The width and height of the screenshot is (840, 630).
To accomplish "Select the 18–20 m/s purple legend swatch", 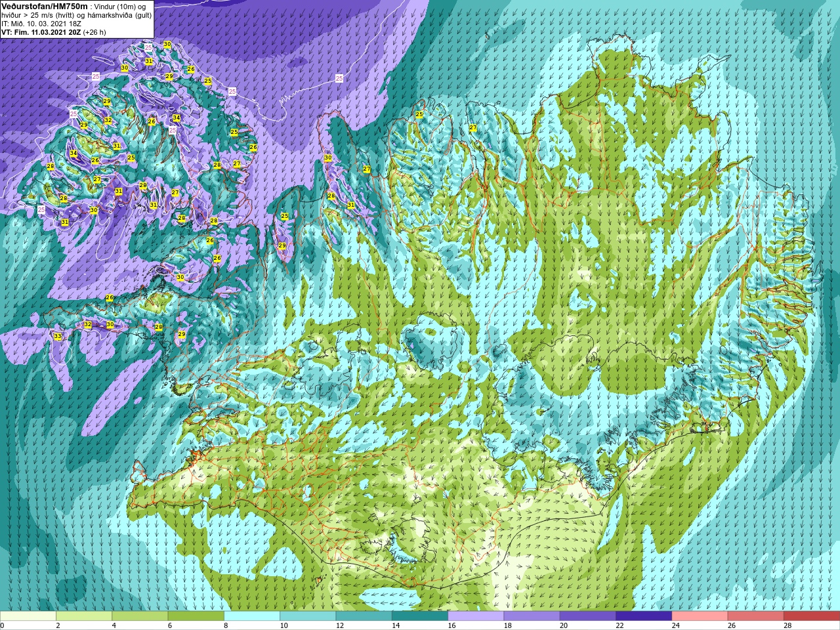I will coord(532,616).
